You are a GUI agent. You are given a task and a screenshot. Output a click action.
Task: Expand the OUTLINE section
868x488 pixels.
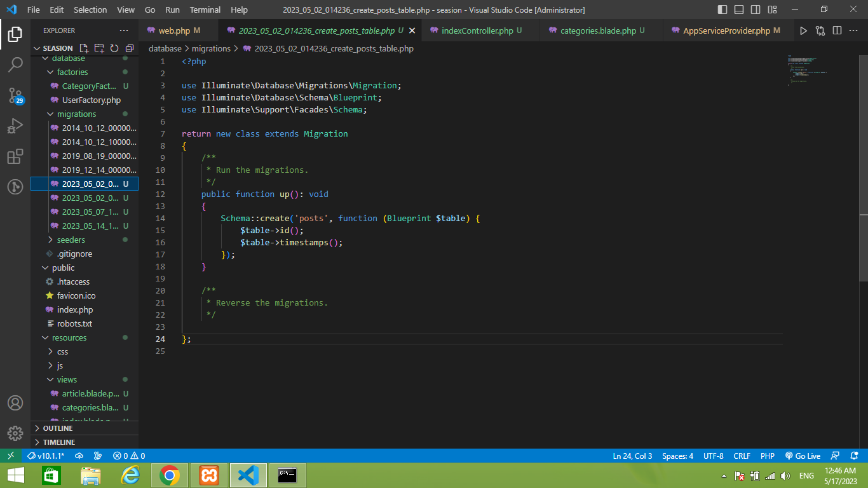pos(85,428)
